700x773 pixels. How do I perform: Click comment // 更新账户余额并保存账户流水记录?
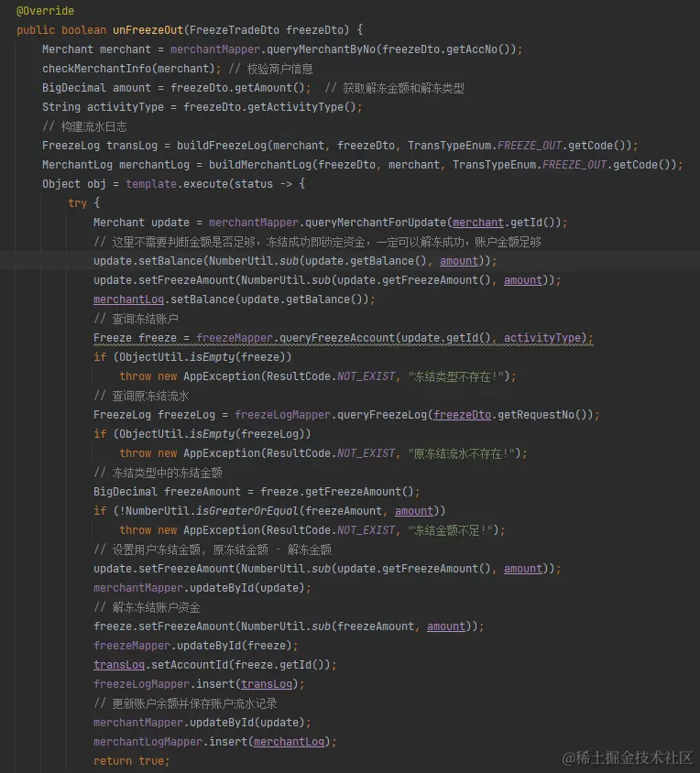coord(185,703)
